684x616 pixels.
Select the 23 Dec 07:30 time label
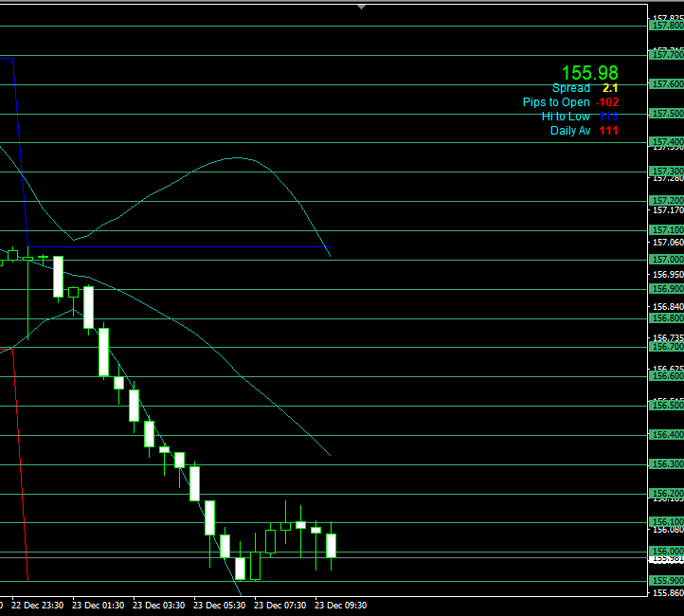pyautogui.click(x=280, y=605)
